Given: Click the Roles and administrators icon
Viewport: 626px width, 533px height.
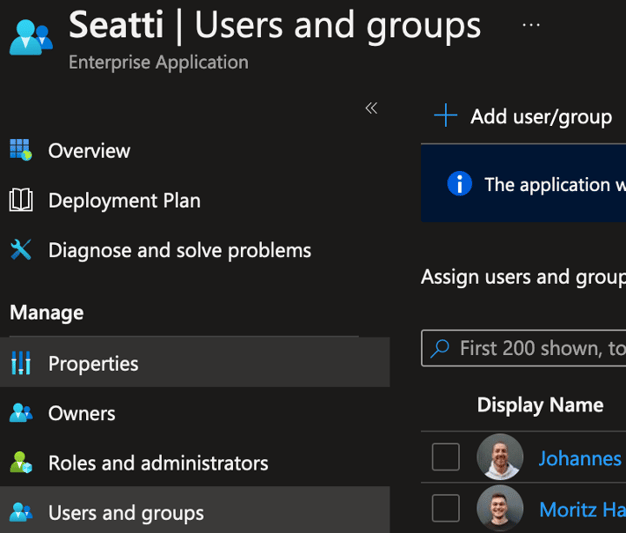Looking at the screenshot, I should click(x=21, y=462).
